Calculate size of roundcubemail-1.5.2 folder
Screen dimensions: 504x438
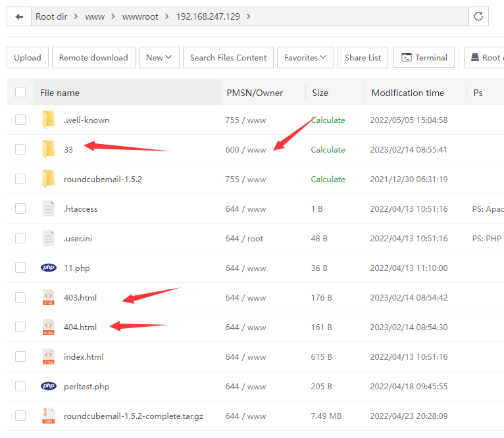point(328,180)
